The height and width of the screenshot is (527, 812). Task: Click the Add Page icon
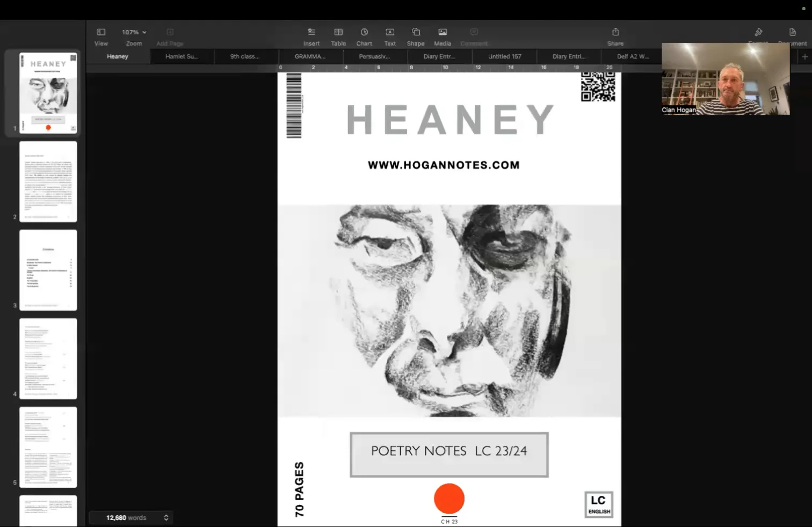click(x=170, y=32)
